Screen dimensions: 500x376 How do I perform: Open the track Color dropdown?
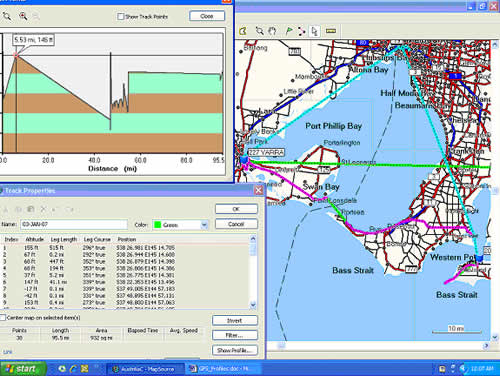(x=204, y=225)
